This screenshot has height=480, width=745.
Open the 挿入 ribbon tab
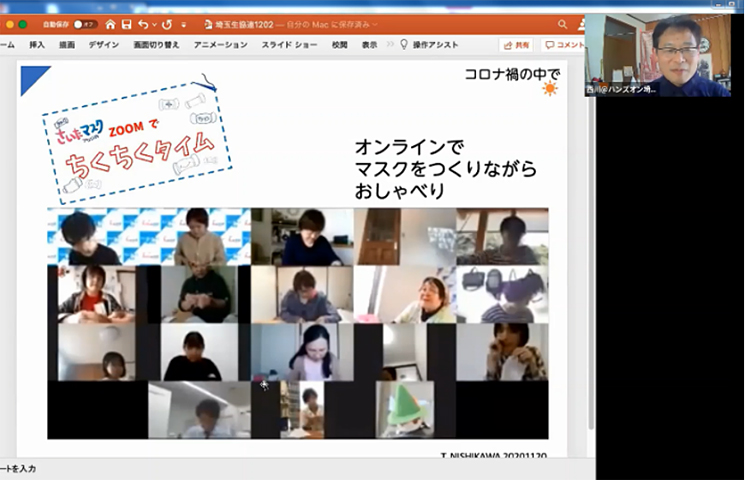pos(37,45)
